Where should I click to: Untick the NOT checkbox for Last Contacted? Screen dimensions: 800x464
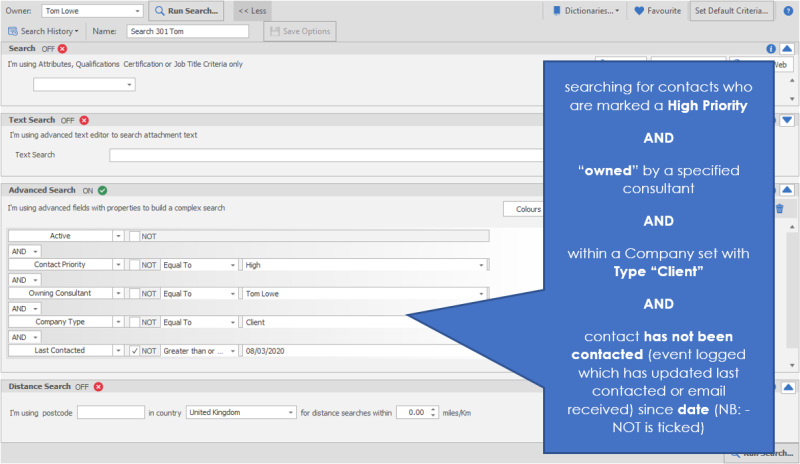135,351
